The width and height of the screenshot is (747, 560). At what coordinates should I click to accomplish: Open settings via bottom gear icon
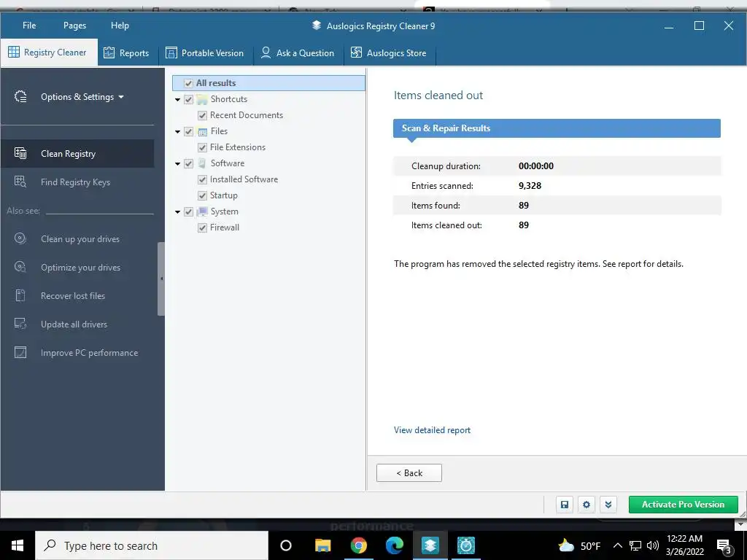point(587,505)
